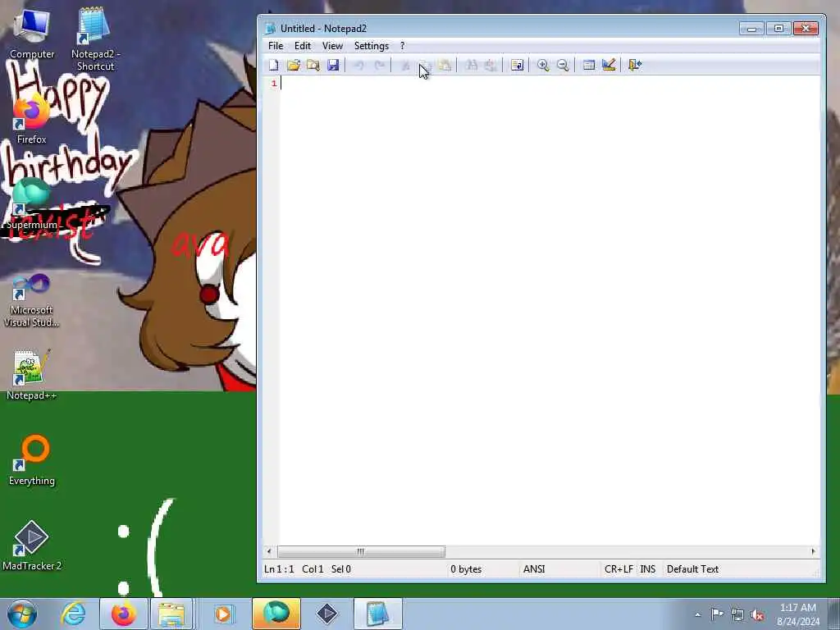This screenshot has height=630, width=840.
Task: Click the horizontal scrollbar left arrow
Action: point(269,551)
